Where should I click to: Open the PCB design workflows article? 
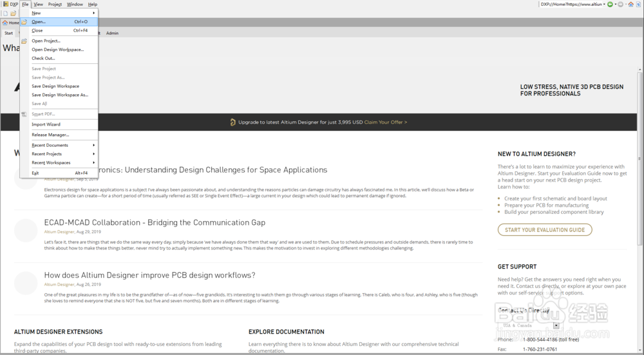[x=149, y=275]
